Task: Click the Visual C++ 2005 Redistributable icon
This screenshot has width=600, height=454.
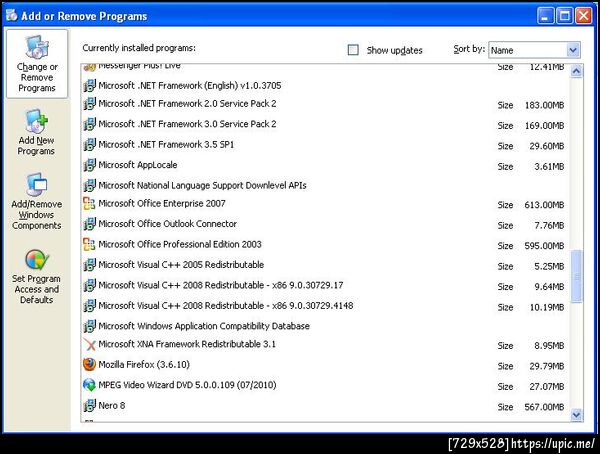Action: pos(90,265)
